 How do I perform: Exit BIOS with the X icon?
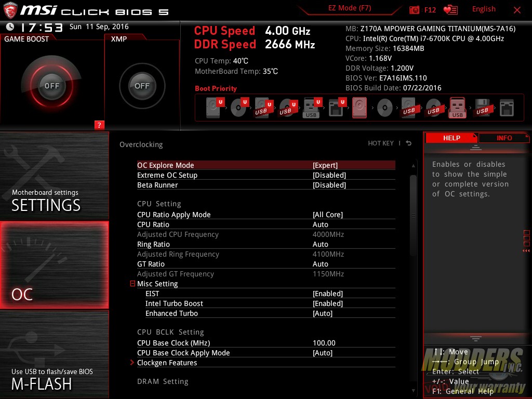click(517, 10)
